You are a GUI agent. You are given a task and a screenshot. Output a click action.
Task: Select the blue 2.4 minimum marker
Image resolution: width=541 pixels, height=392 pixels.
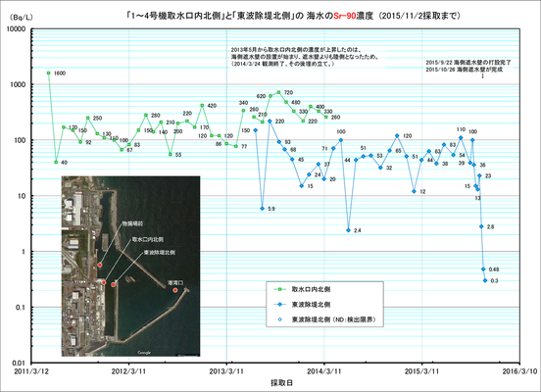(349, 230)
